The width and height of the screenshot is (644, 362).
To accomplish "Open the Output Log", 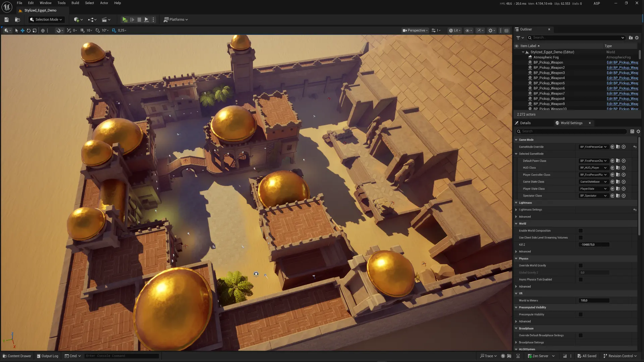I will 48,356.
